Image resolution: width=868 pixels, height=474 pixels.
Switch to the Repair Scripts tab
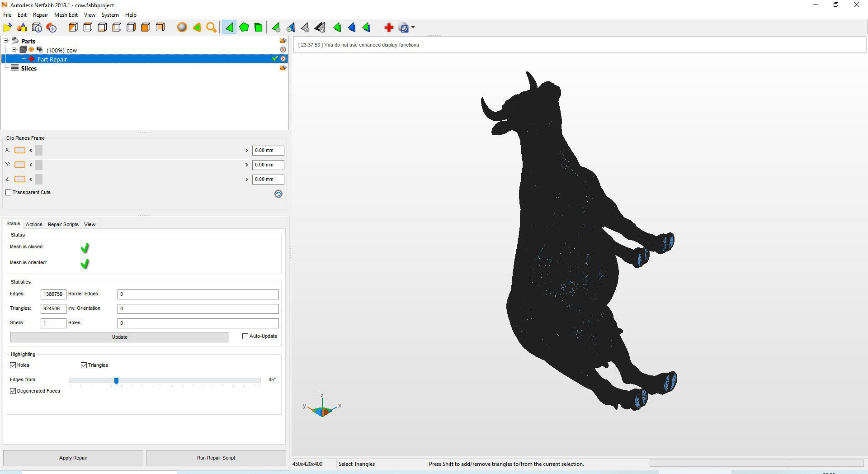63,224
